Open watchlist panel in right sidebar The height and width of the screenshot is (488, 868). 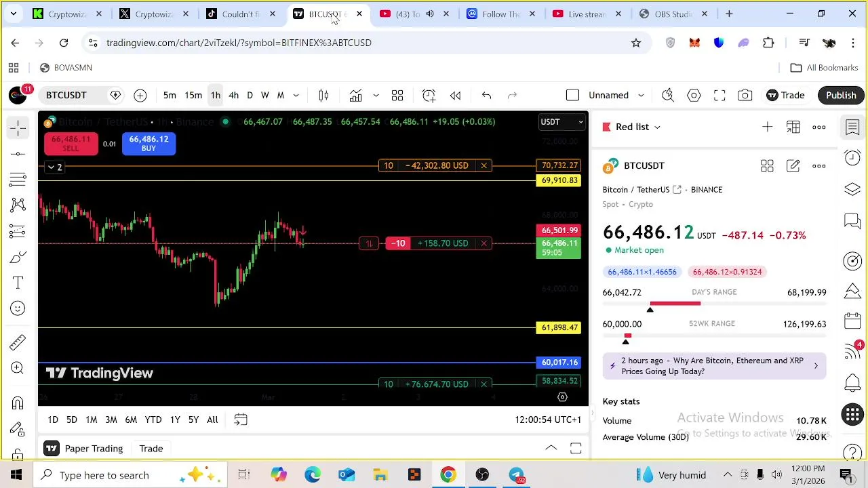(x=852, y=127)
